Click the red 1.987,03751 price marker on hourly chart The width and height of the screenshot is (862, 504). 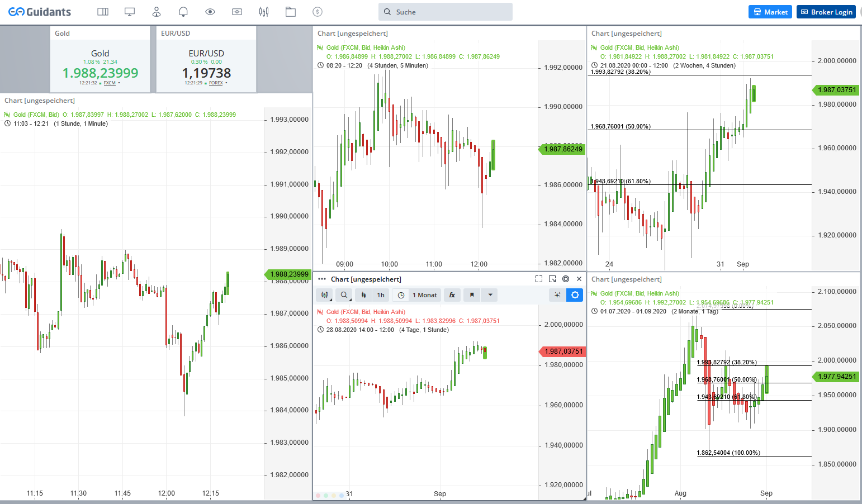coord(561,351)
